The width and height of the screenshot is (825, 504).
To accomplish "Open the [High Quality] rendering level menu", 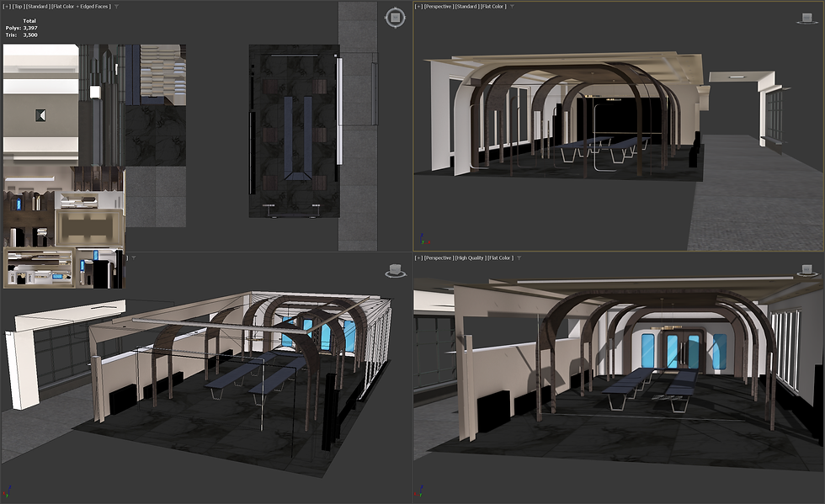I will (x=470, y=257).
